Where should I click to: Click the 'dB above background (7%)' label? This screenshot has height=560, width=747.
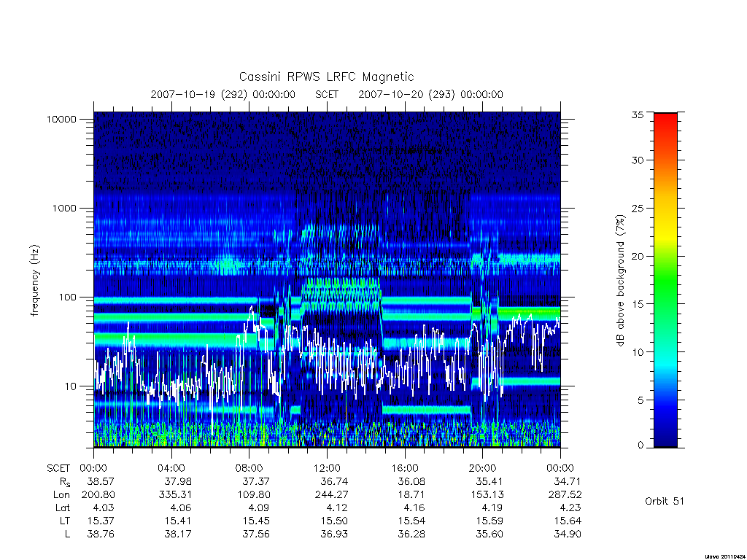tap(620, 281)
